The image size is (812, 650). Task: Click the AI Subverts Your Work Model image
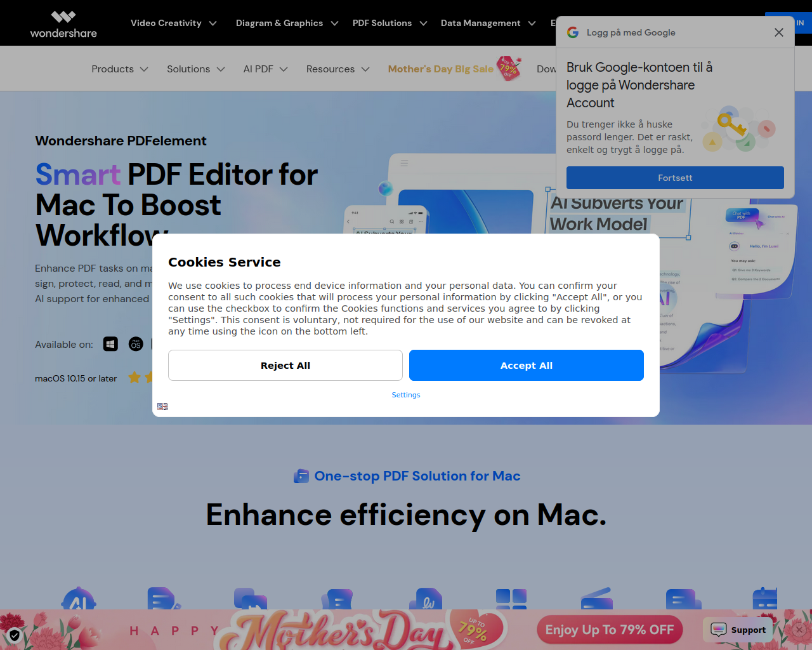click(x=618, y=213)
